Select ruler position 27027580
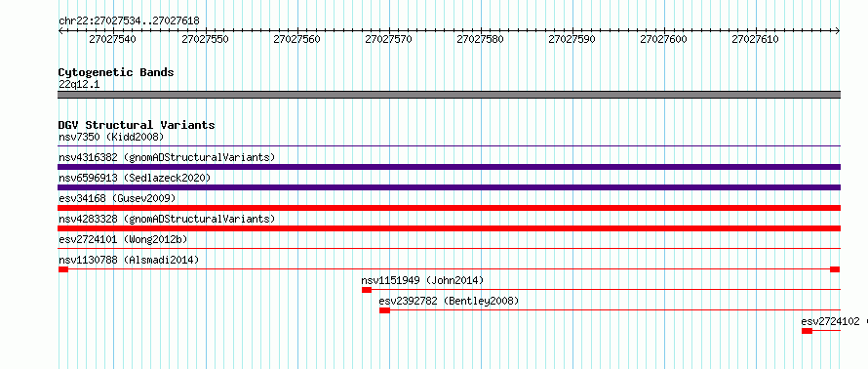Viewport: 868px width, 369px height. 480,39
